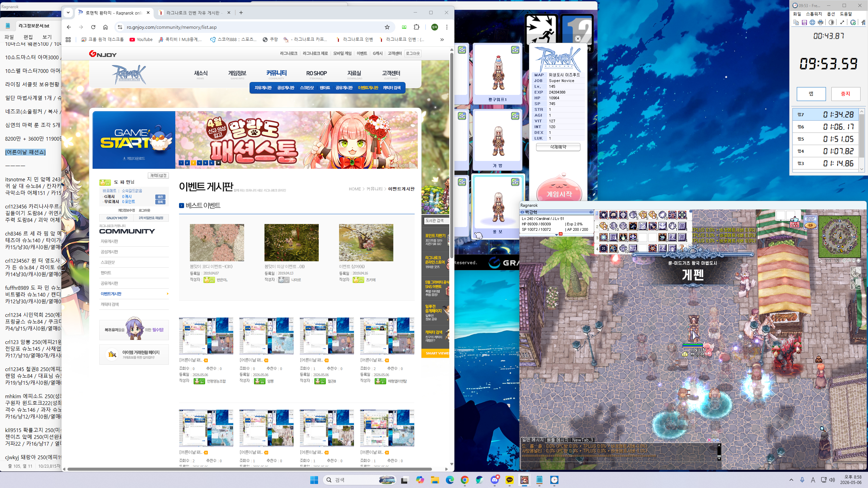Click the half-circle contrast icon in stopwatch toolbar
Viewport: 868px width, 488px height.
[831, 22]
